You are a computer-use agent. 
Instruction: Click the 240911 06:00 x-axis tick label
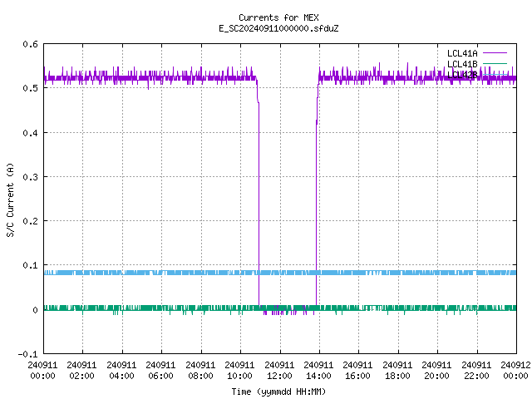[x=160, y=371]
